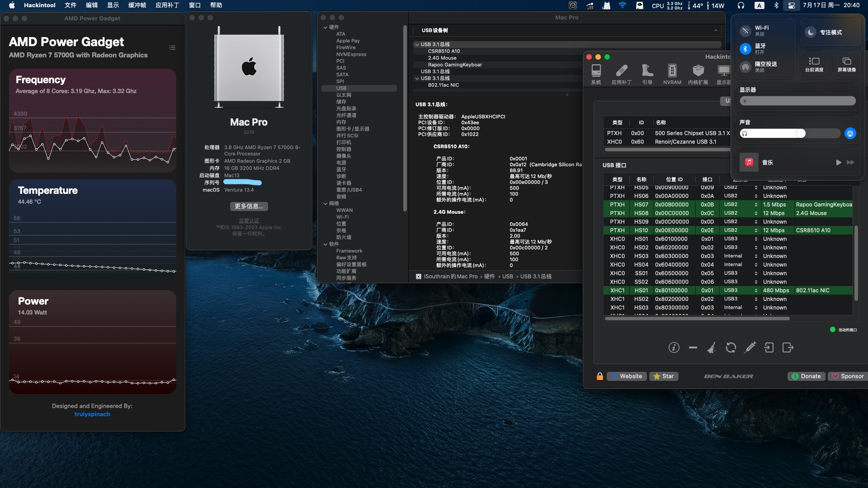Click the Star button in Hackintool

tap(664, 376)
